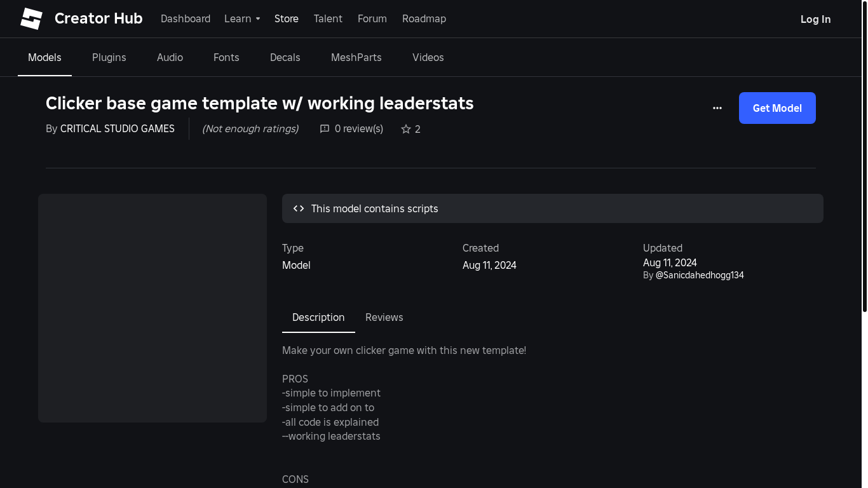This screenshot has width=868, height=488.
Task: Switch to the Plugins tab
Action: point(109,57)
